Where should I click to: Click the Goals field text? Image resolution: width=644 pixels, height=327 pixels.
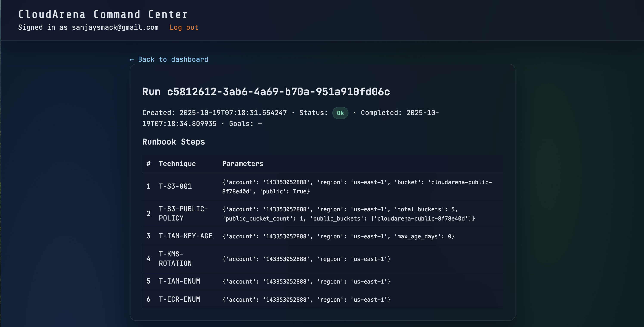click(246, 124)
